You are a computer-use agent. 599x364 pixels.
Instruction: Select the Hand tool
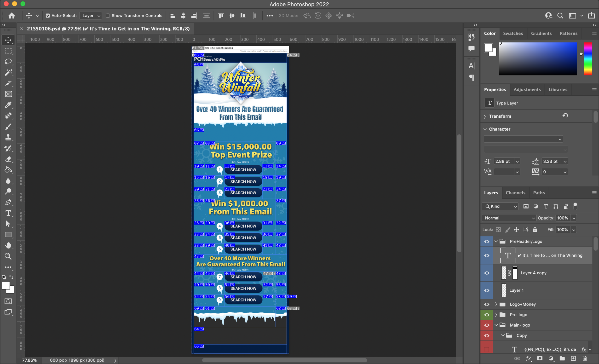8,245
